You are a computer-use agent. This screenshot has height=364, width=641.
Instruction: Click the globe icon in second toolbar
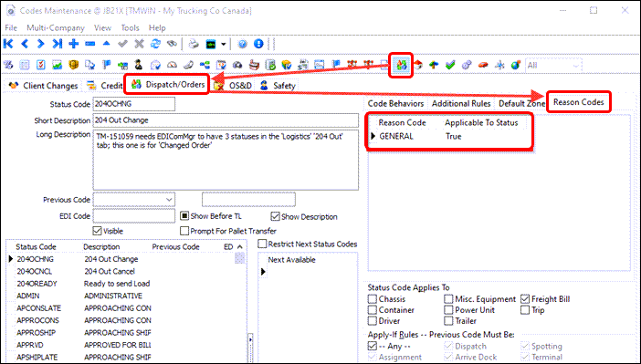pyautogui.click(x=516, y=65)
